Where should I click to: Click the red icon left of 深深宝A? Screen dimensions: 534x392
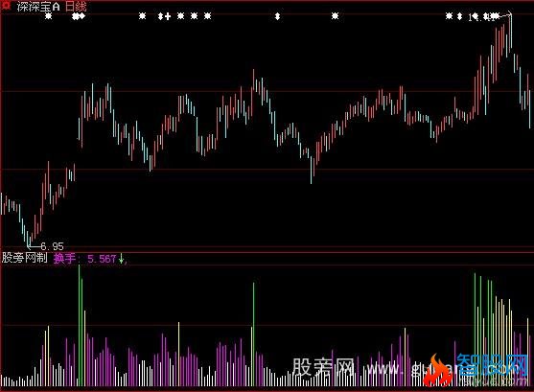(x=6, y=6)
